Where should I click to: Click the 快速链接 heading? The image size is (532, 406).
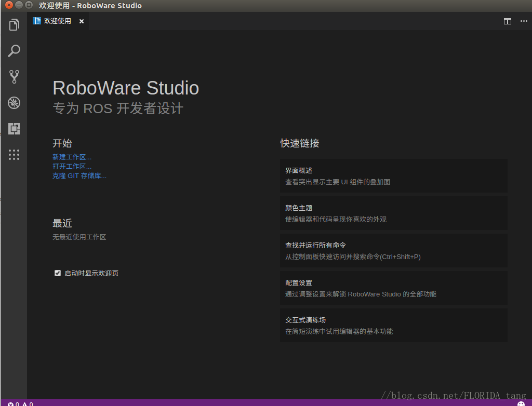(300, 143)
